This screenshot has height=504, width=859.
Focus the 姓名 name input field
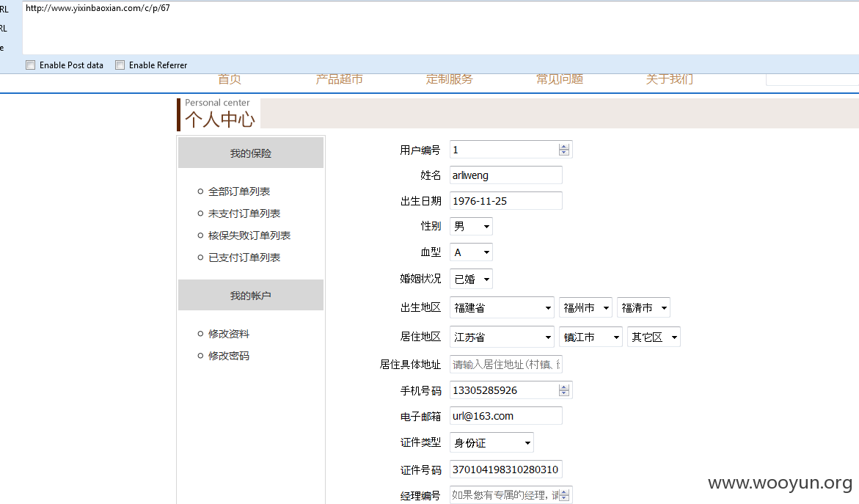[x=505, y=175]
